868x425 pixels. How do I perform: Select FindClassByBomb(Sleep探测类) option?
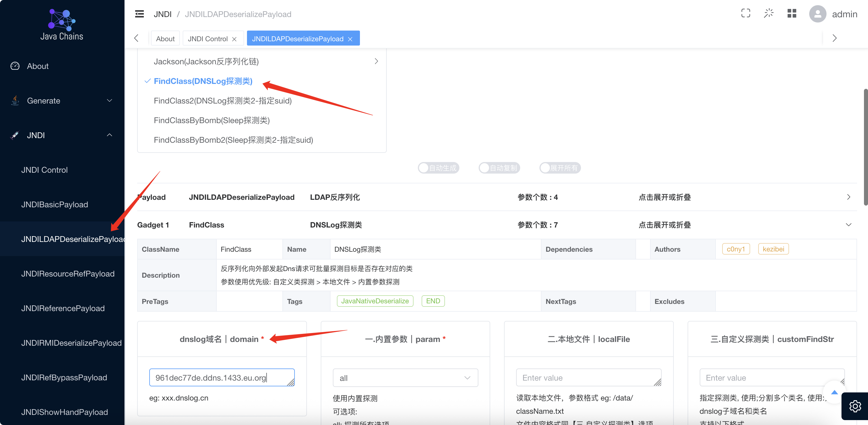[212, 120]
